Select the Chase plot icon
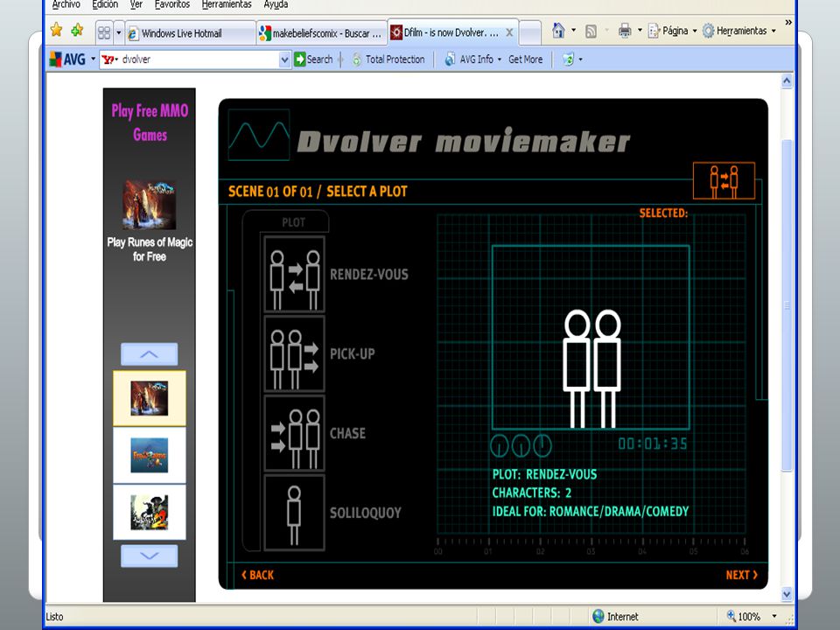The width and height of the screenshot is (840, 630). [x=294, y=433]
